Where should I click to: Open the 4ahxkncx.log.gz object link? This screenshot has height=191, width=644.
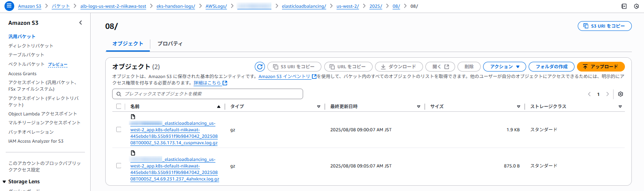click(x=175, y=169)
